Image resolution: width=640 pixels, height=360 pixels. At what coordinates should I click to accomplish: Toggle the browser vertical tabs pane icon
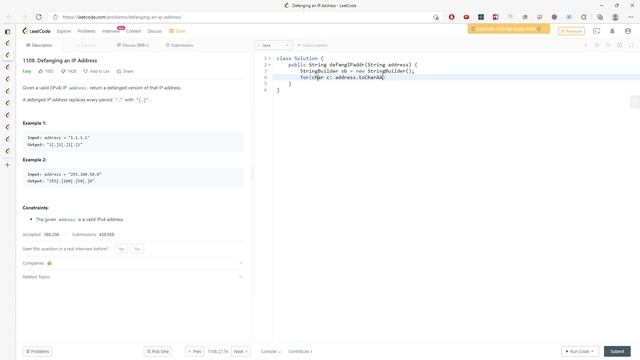[x=7, y=31]
